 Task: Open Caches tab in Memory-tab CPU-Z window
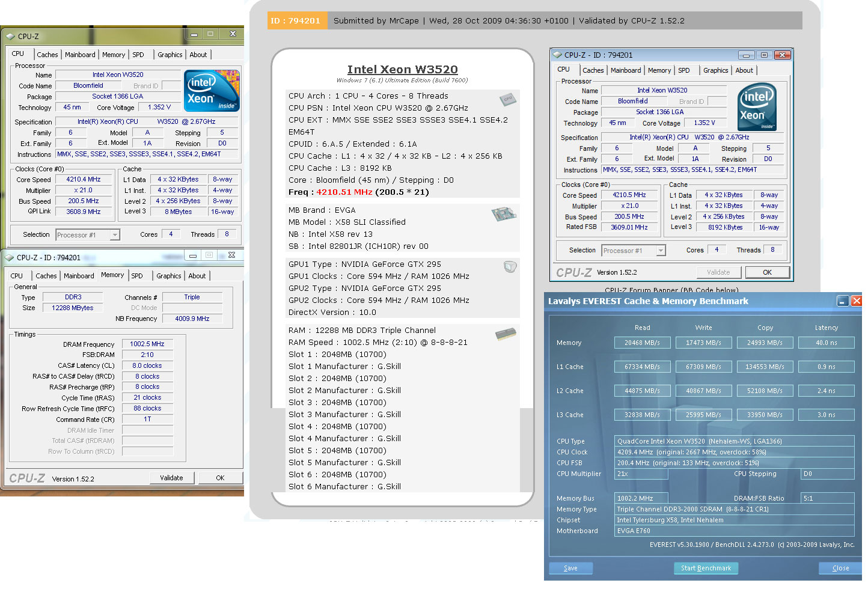point(46,276)
